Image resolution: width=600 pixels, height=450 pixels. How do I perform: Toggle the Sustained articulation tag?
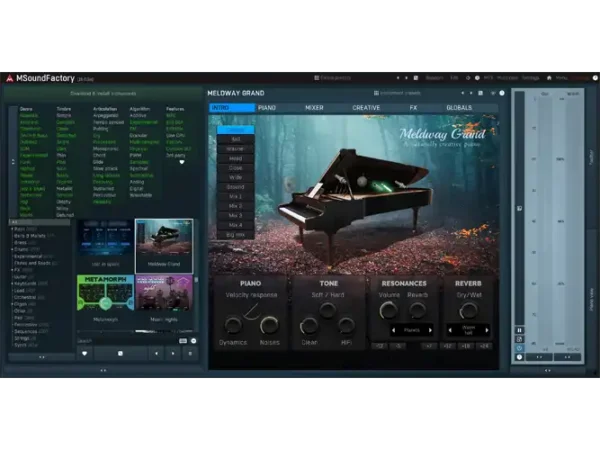click(x=103, y=189)
